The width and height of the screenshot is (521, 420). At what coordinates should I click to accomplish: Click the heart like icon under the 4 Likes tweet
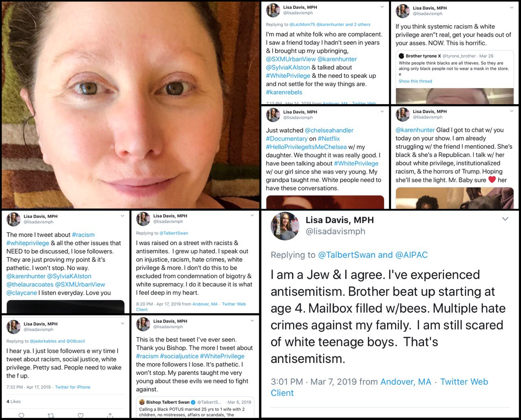point(81,416)
